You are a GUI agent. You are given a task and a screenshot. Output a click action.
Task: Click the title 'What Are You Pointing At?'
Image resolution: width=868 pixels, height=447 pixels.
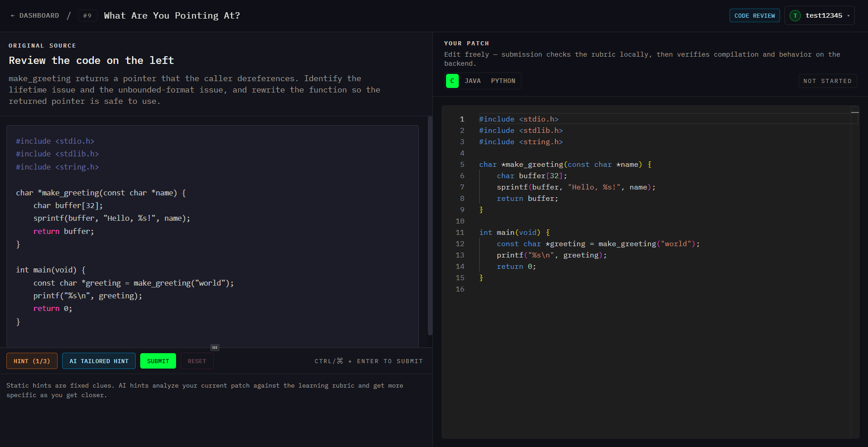[x=172, y=16]
